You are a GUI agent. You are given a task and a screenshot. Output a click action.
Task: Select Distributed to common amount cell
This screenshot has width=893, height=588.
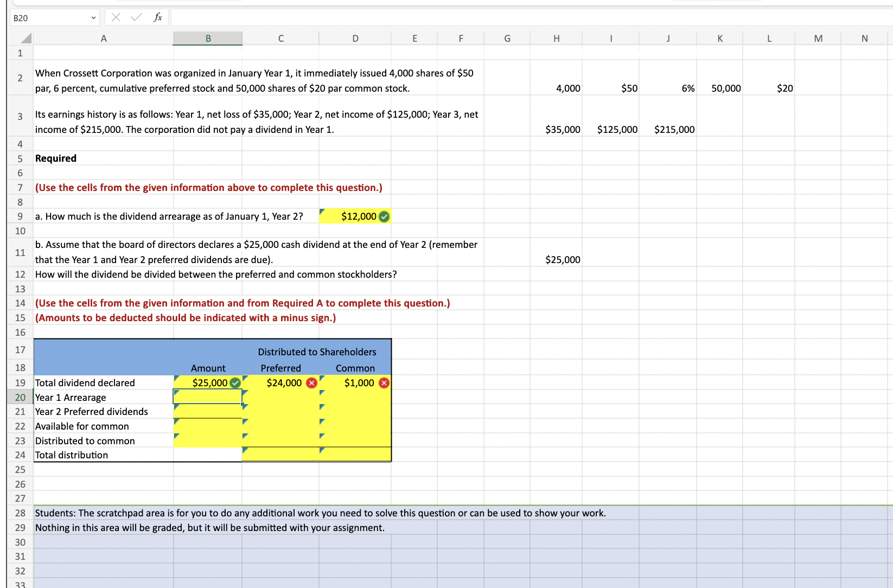point(208,440)
